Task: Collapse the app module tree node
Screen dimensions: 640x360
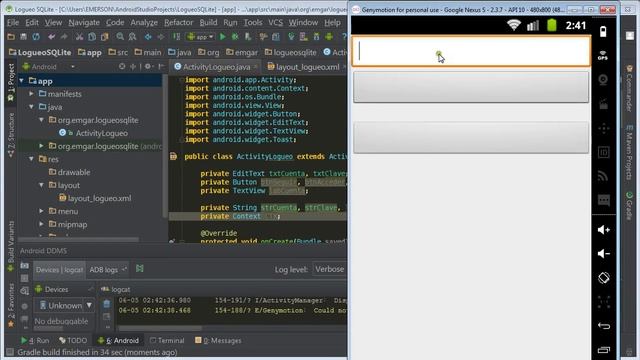Action: click(22, 81)
